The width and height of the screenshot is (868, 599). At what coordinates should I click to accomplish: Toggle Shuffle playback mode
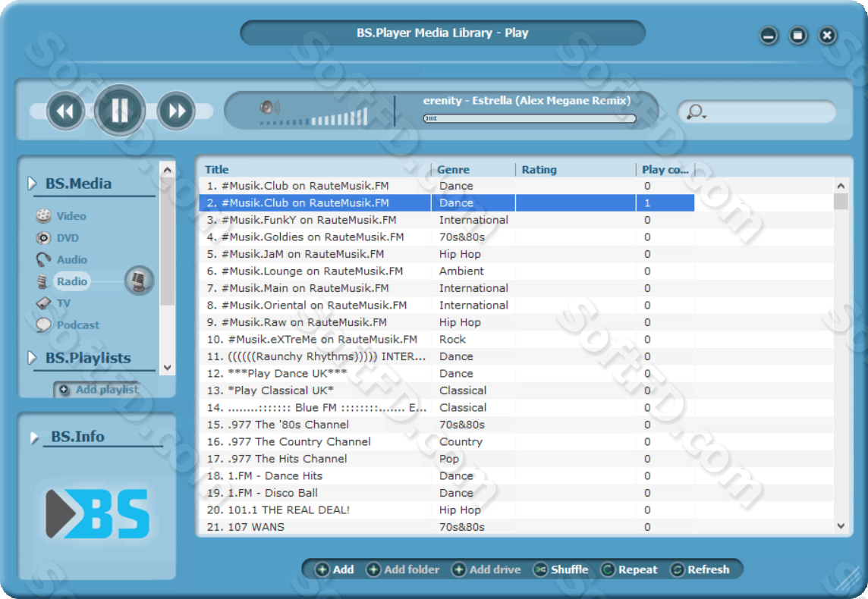click(x=561, y=569)
